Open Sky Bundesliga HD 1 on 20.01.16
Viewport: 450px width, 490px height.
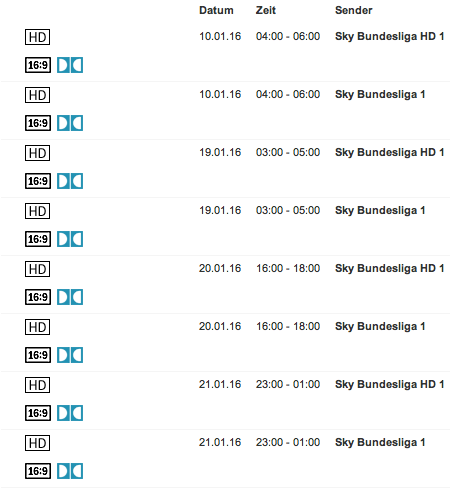pyautogui.click(x=389, y=268)
